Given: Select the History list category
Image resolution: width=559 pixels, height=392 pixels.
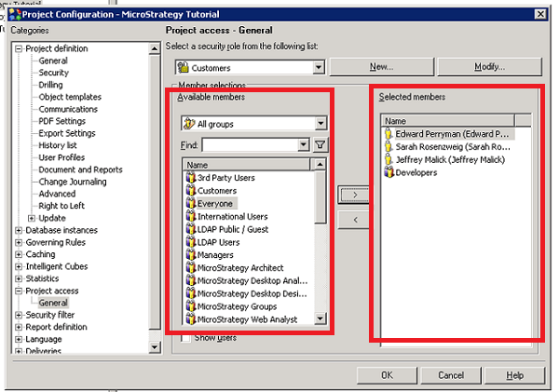Looking at the screenshot, I should (x=58, y=145).
